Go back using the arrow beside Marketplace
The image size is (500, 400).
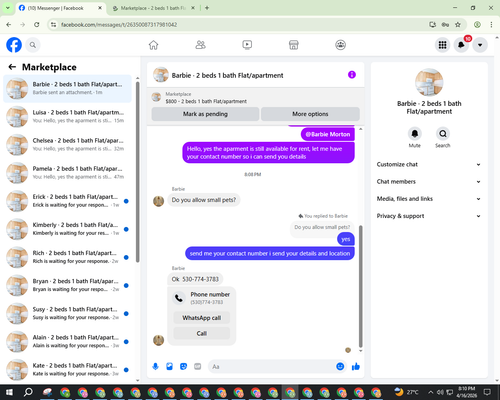click(x=12, y=67)
